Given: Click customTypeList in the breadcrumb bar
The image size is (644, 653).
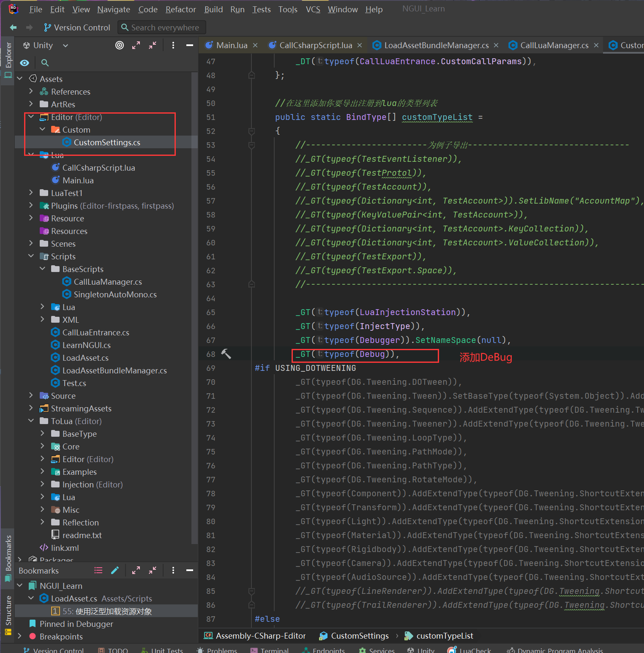Looking at the screenshot, I should point(439,636).
